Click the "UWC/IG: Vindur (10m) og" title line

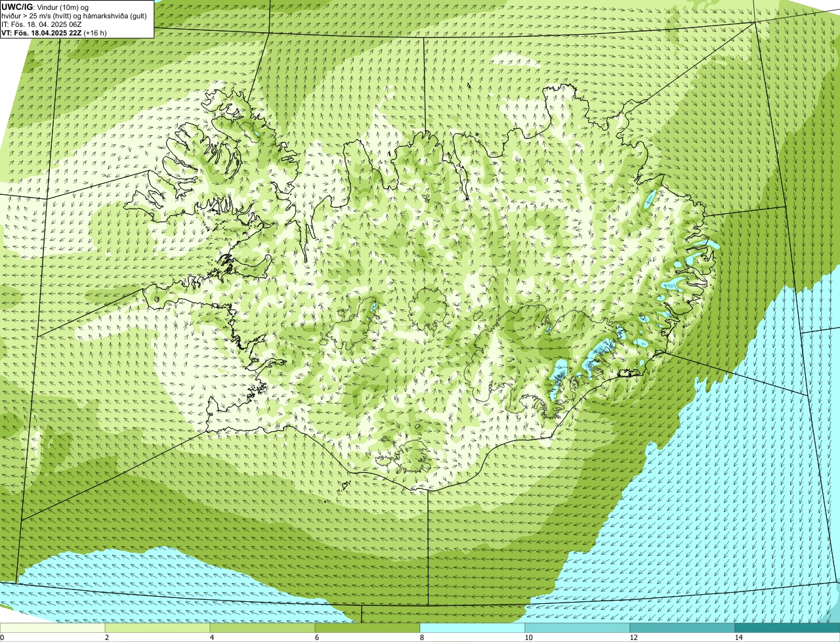coord(45,7)
